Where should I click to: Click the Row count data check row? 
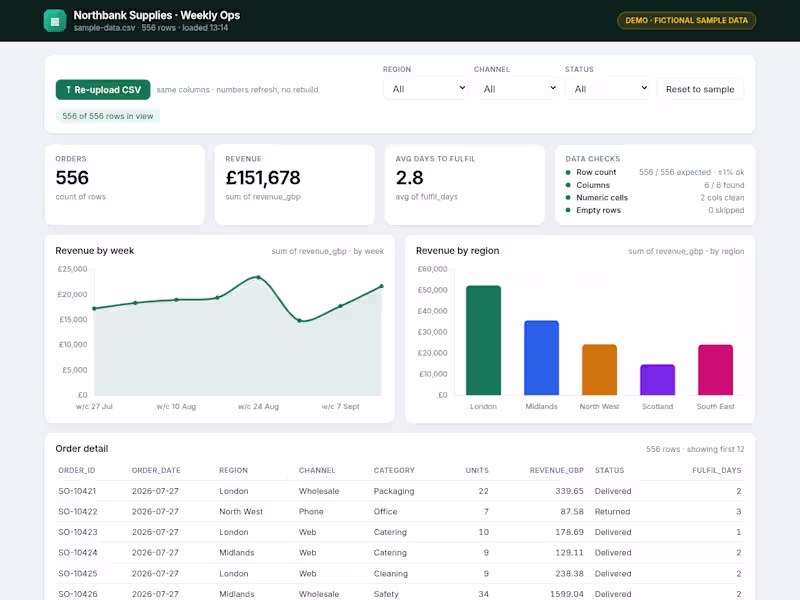655,172
